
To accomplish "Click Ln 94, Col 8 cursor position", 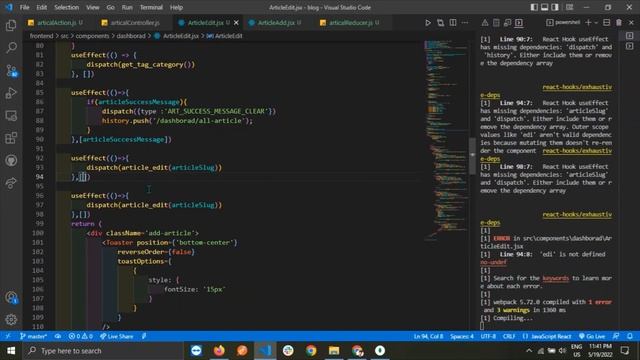I will click(x=428, y=336).
